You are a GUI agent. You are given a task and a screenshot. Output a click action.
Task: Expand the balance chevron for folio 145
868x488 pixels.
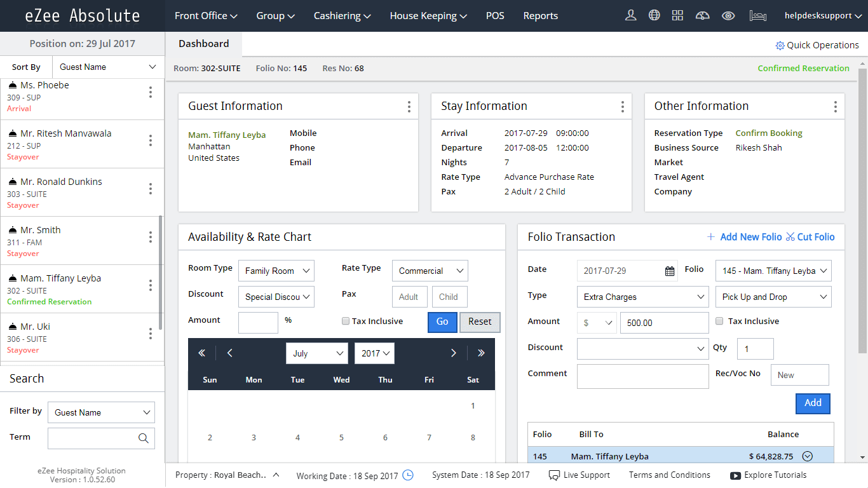click(807, 456)
